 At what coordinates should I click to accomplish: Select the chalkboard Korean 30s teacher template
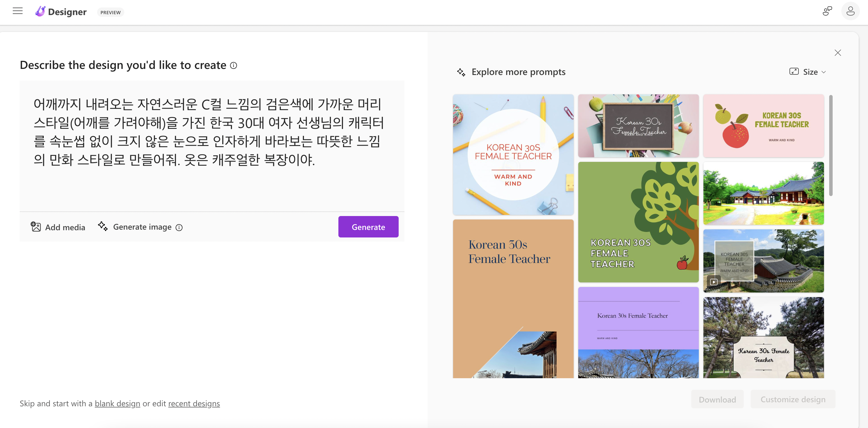click(x=638, y=126)
